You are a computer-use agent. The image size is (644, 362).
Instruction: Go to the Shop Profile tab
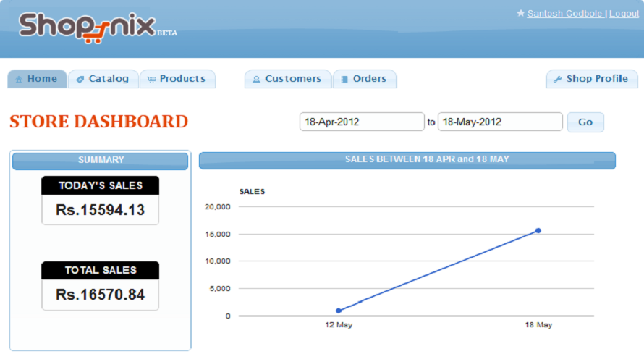coord(592,79)
